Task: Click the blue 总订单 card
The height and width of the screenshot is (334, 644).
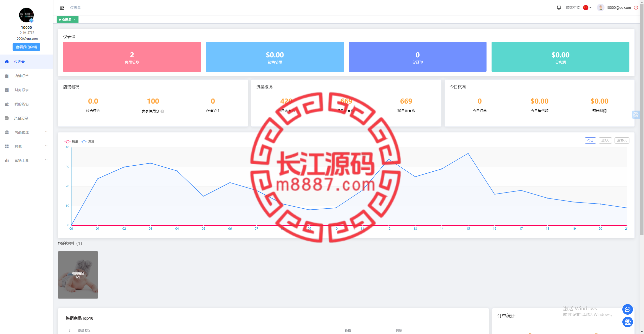Action: click(x=418, y=57)
